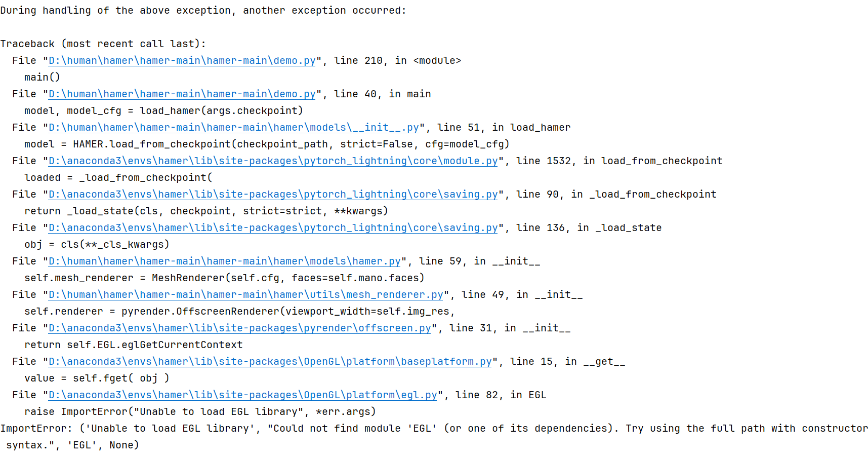The height and width of the screenshot is (456, 868).
Task: Open the demo.py link at line 40
Action: [182, 94]
